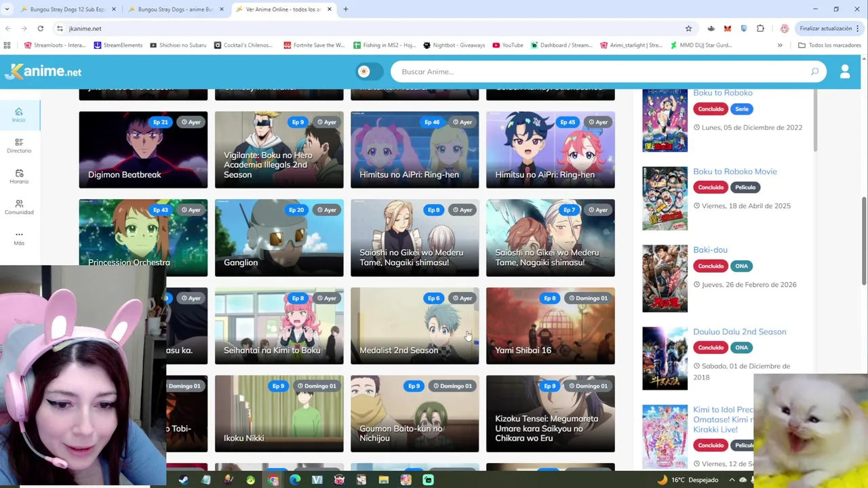
Task: Open the Más three-dots sidebar item
Action: (19, 238)
